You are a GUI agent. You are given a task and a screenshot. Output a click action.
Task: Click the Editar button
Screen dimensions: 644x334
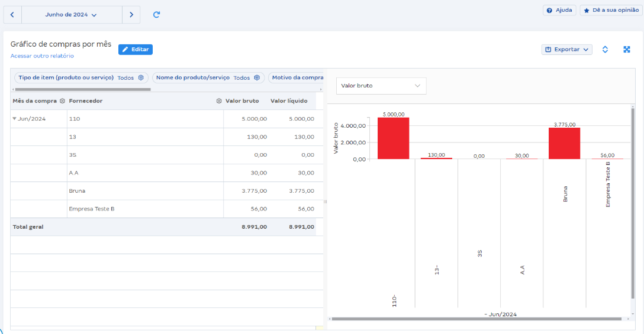click(136, 50)
